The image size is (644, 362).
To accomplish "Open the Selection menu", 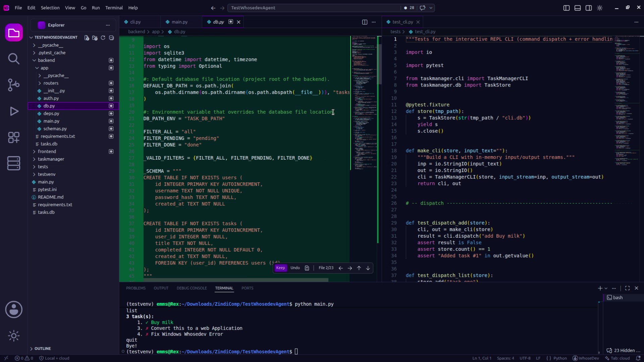I will pyautogui.click(x=50, y=8).
